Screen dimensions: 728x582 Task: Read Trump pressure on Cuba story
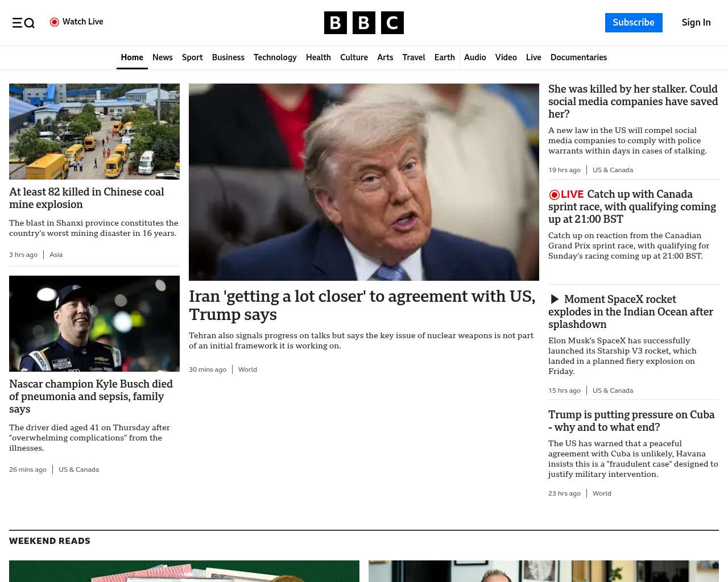tap(631, 421)
